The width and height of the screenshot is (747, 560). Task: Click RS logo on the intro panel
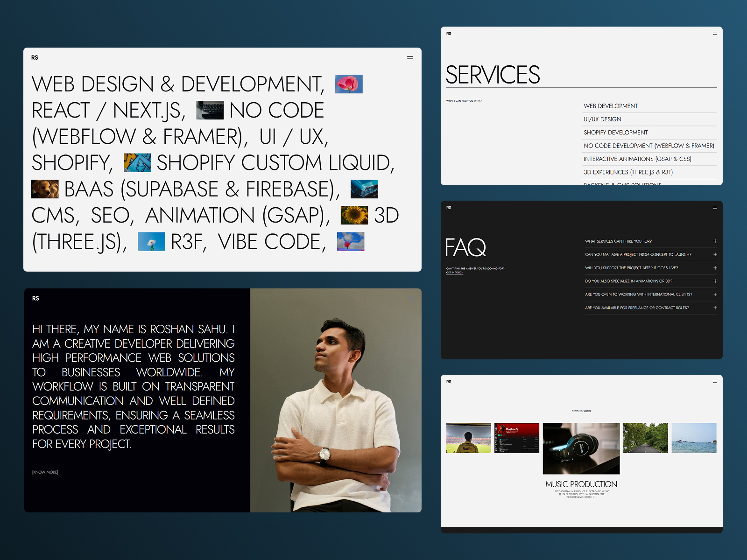click(x=35, y=298)
